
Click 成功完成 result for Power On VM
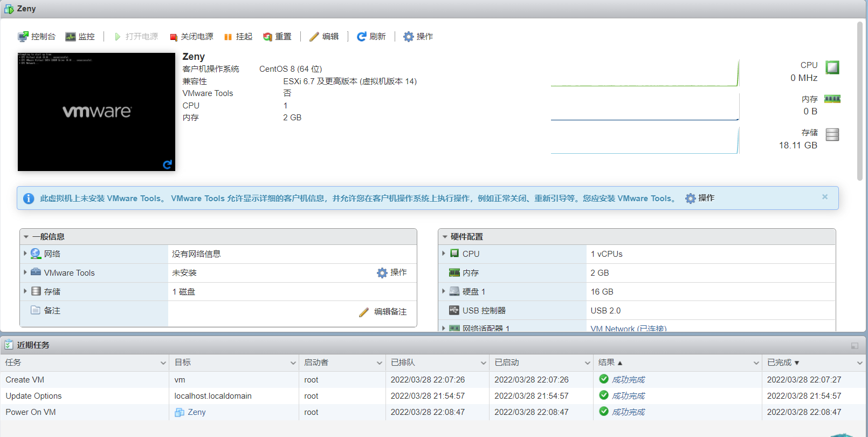[x=628, y=412]
